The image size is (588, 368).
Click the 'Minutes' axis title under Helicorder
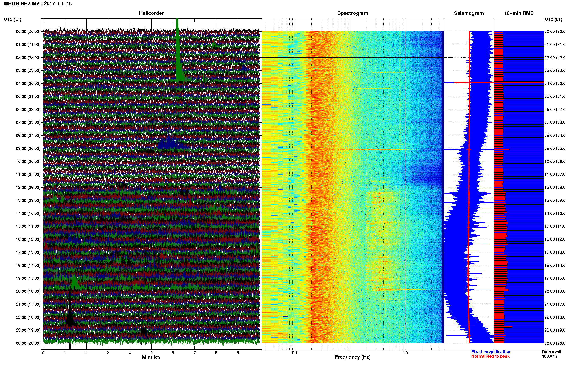coord(151,357)
